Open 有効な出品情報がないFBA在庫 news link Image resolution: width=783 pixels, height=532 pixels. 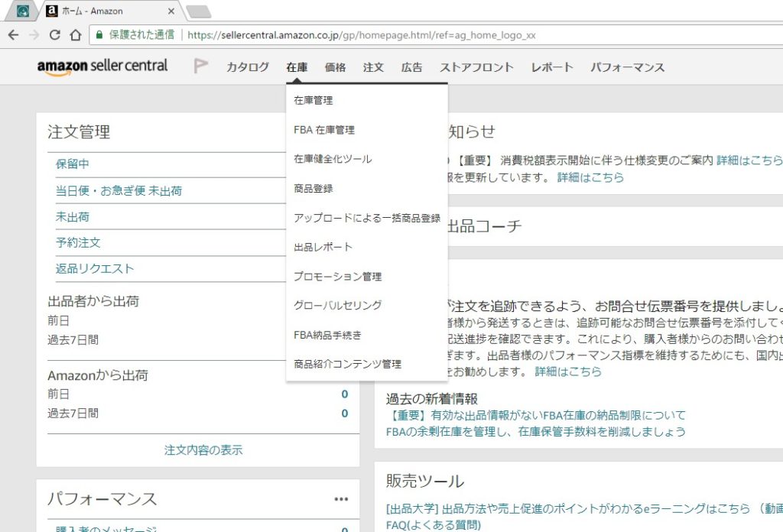click(536, 415)
